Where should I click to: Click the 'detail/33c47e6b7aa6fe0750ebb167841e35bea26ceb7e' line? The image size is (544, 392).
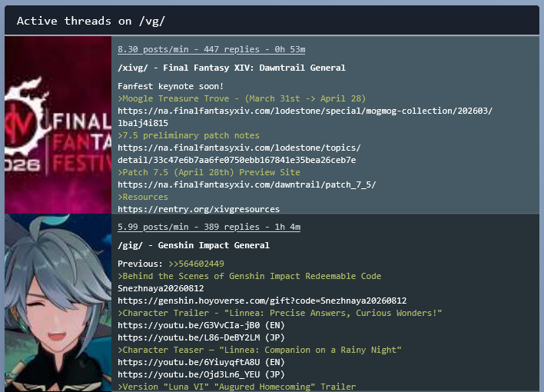click(237, 160)
